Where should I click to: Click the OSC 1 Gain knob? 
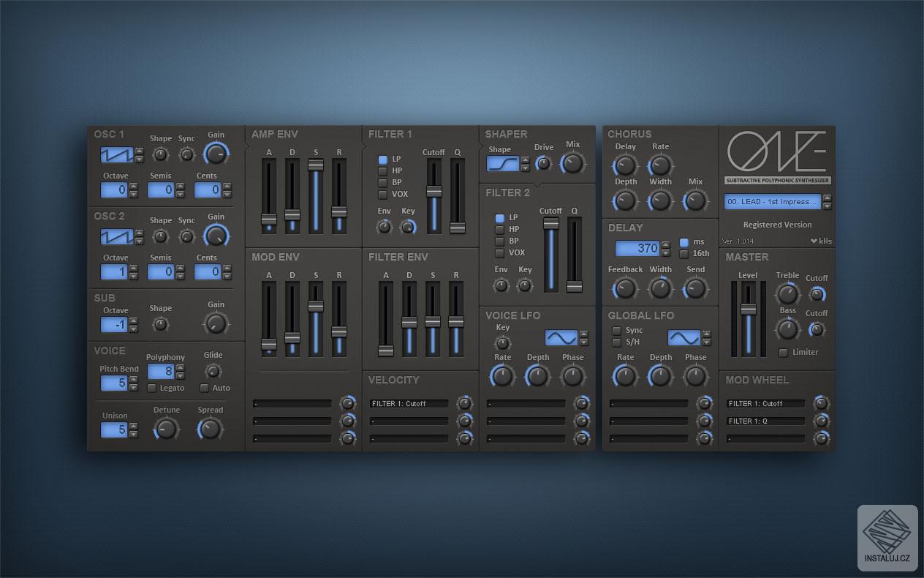(216, 154)
